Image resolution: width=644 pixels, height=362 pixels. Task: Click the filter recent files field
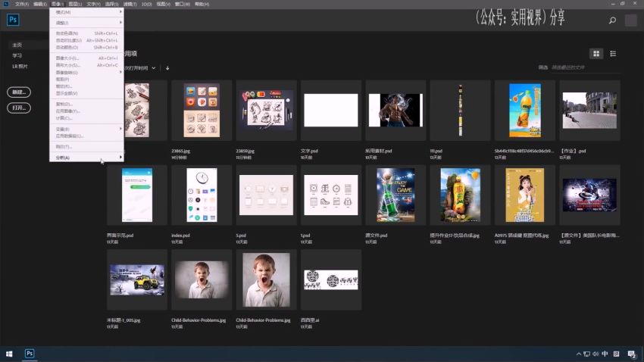click(x=585, y=67)
